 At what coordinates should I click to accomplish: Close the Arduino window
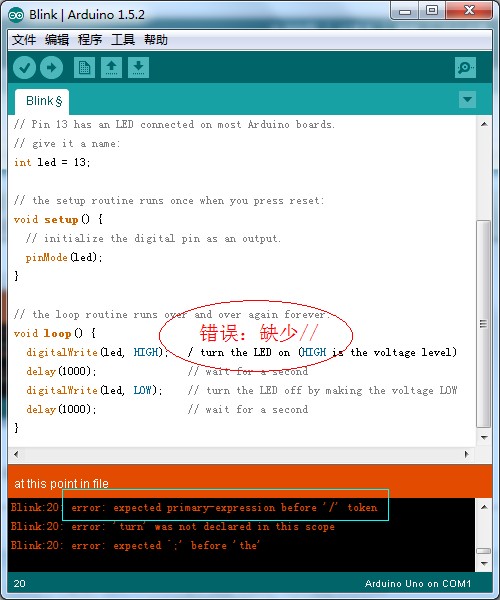click(469, 11)
